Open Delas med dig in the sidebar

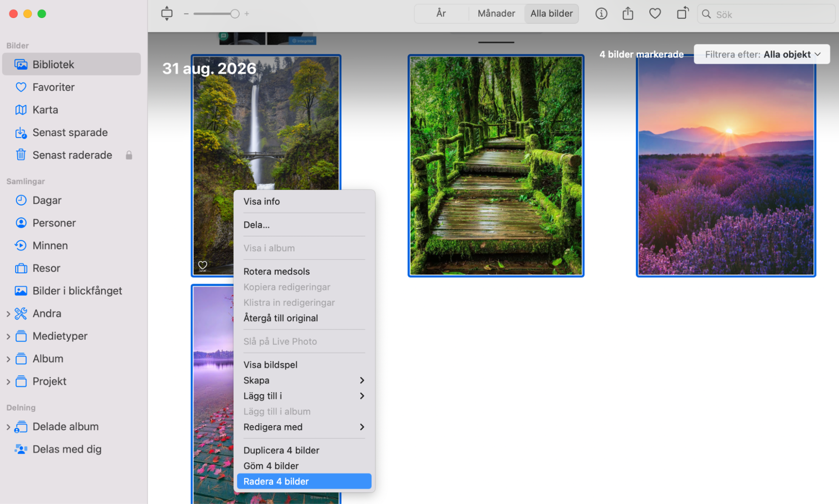point(71,449)
